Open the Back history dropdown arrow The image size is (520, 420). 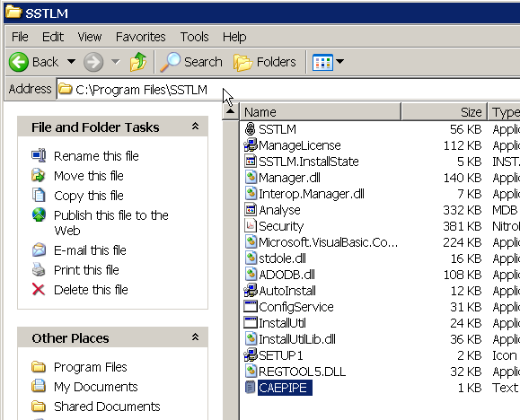71,61
